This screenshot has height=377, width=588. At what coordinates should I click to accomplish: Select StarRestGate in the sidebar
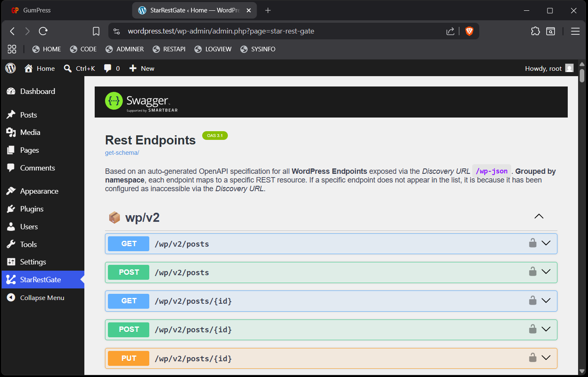pyautogui.click(x=43, y=280)
